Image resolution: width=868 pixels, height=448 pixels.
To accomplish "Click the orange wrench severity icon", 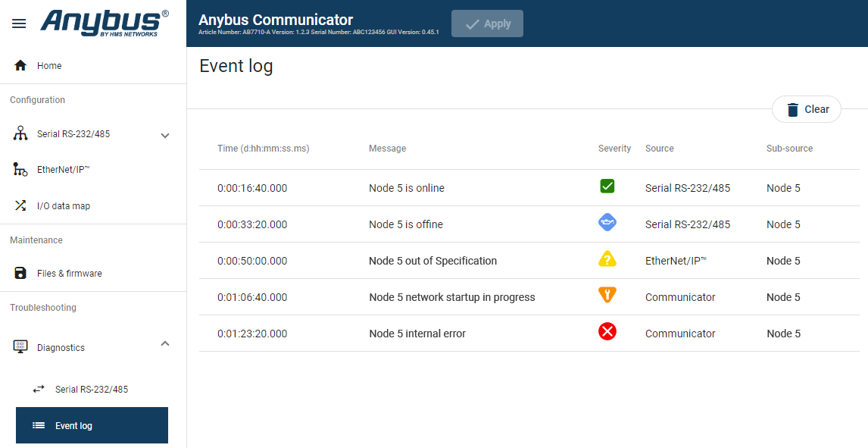I will pos(607,295).
